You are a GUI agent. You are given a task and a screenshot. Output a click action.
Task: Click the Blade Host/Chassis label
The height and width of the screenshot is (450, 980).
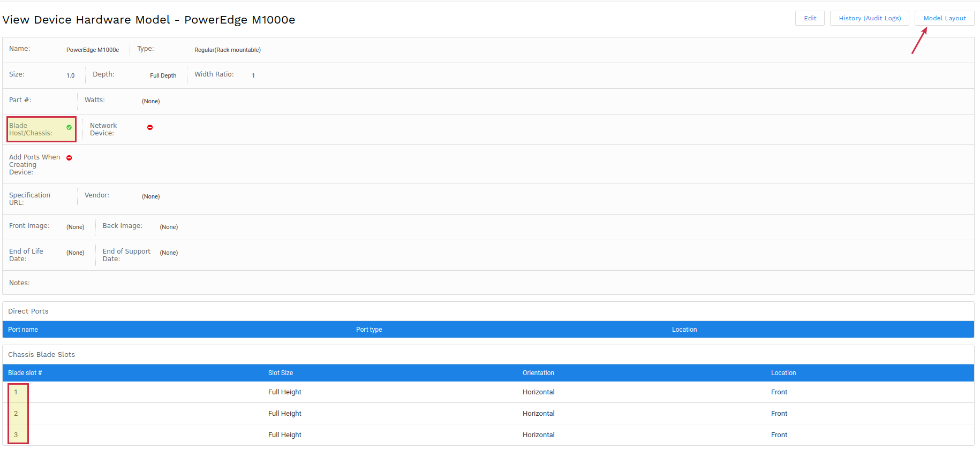point(31,129)
